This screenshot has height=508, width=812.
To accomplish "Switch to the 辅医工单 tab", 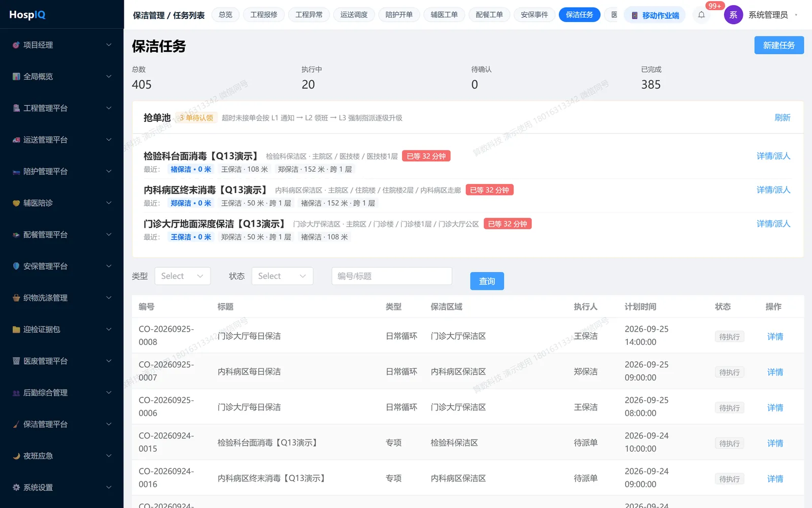I will pyautogui.click(x=444, y=15).
